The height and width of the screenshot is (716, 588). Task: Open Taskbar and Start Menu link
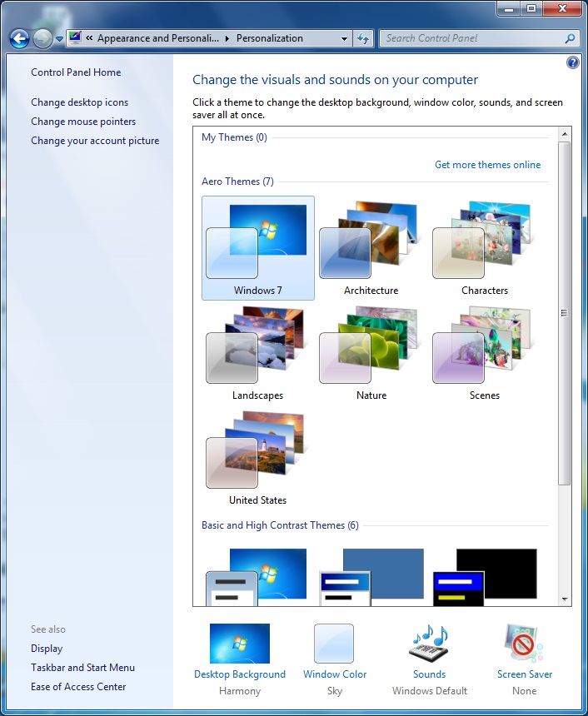82,668
